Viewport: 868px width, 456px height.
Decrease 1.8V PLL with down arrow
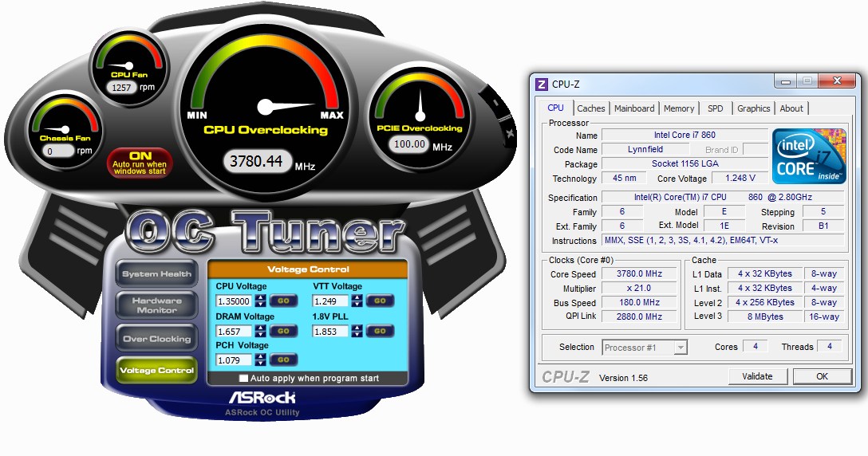pos(357,334)
